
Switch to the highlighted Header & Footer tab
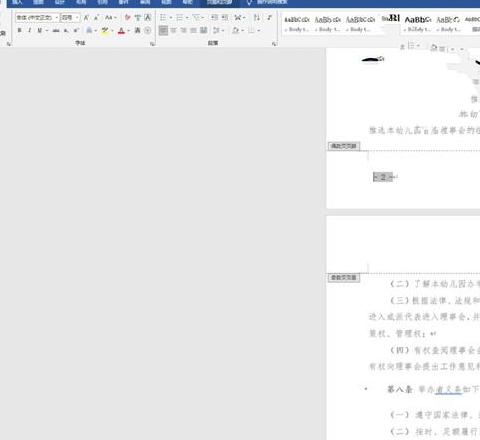point(220,3)
